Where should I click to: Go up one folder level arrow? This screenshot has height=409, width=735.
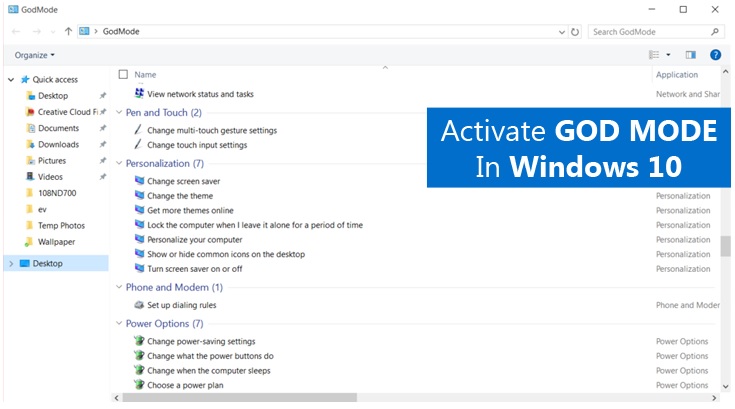(x=68, y=31)
